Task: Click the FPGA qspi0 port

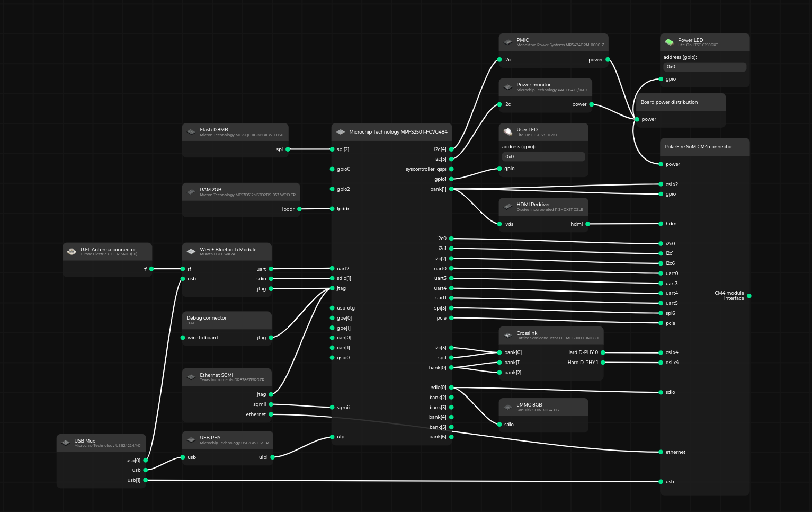Action: click(x=332, y=358)
